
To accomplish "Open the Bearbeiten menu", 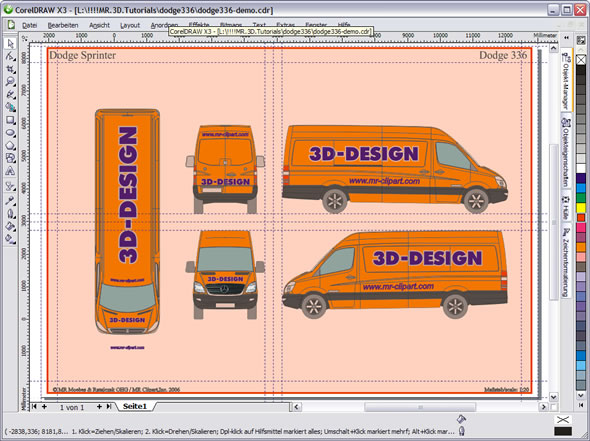I will pyautogui.click(x=63, y=25).
